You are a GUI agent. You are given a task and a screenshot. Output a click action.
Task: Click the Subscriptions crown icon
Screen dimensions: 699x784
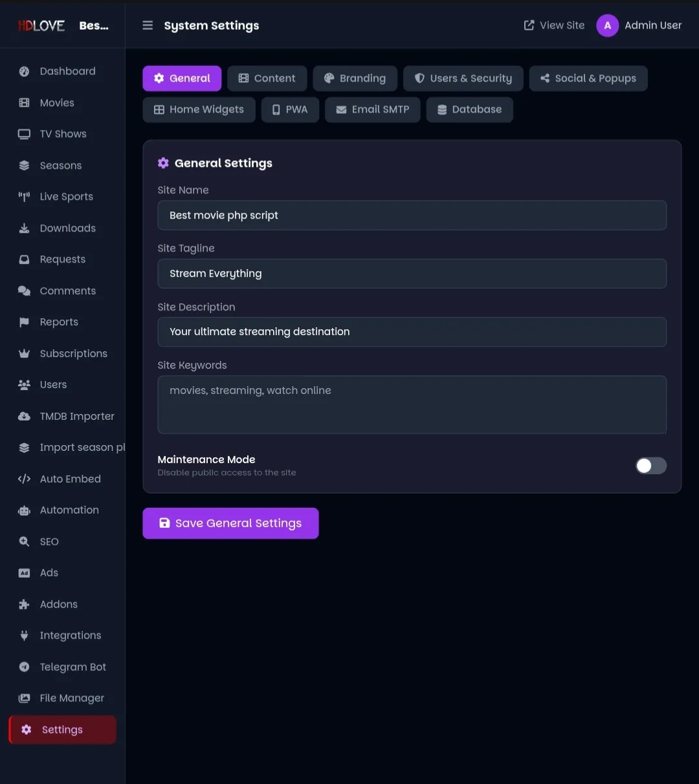24,353
